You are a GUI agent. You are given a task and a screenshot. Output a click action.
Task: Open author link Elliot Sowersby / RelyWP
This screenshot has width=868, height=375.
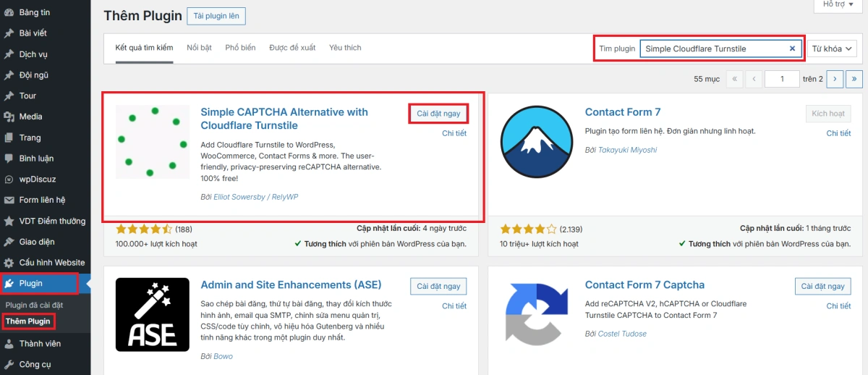pyautogui.click(x=256, y=197)
